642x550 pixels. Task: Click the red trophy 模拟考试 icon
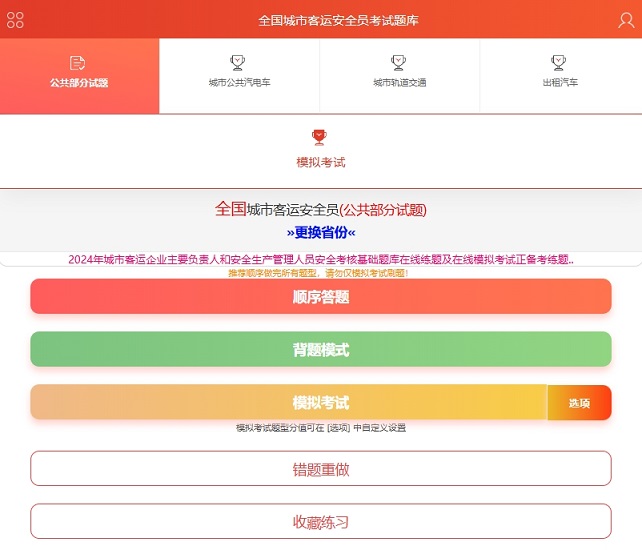click(x=319, y=137)
